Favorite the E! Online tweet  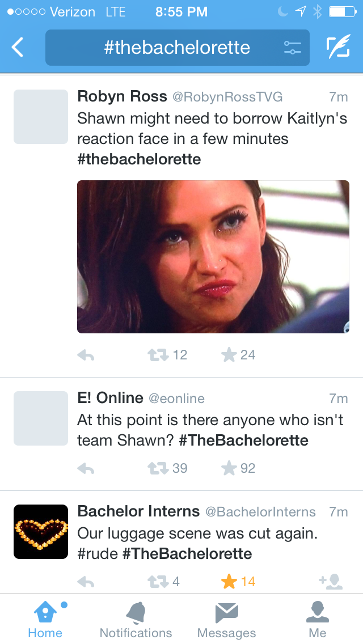pyautogui.click(x=229, y=469)
